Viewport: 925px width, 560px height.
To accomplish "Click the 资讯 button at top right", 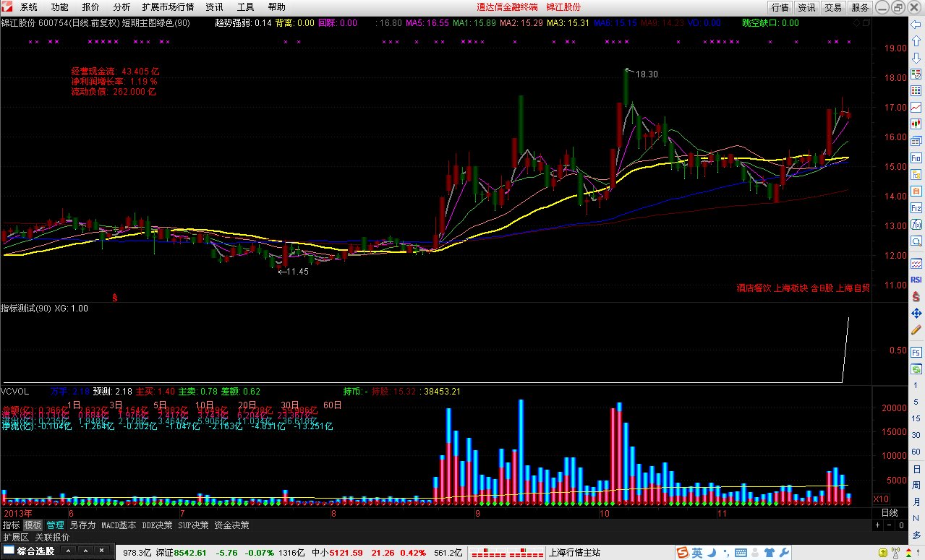I will 806,7.
